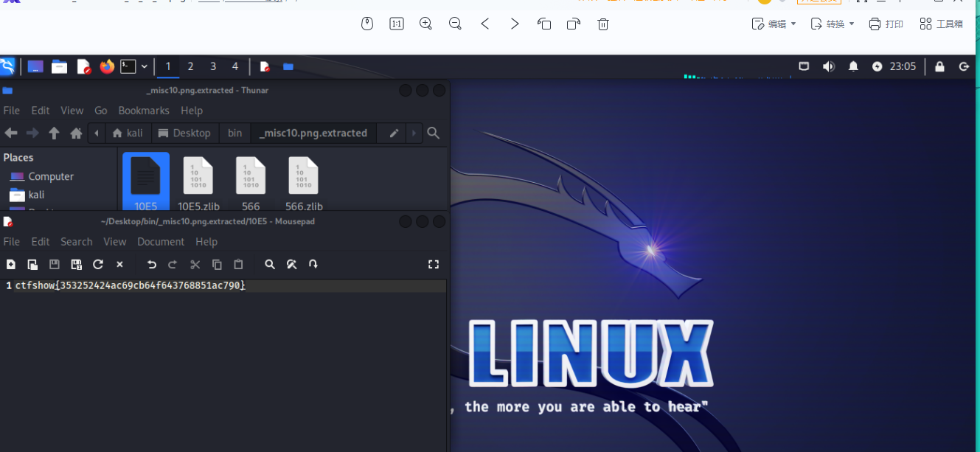
Task: Open Thunar Bookmarks menu
Action: tap(144, 111)
